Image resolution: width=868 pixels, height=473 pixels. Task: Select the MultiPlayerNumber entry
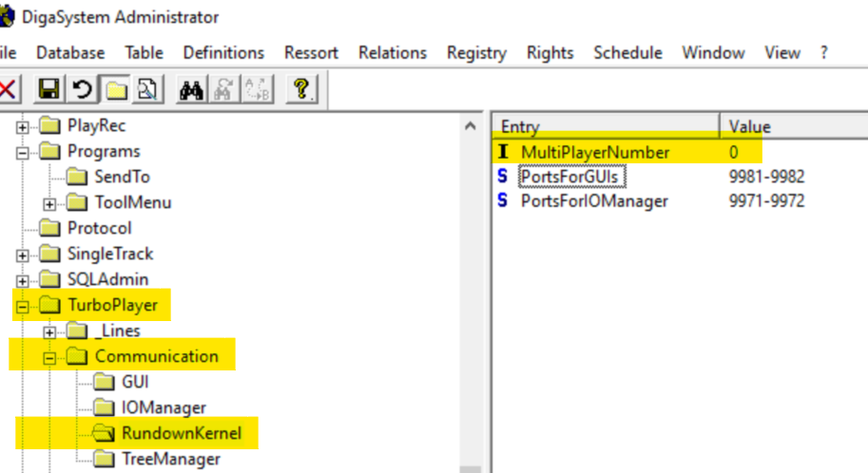point(595,152)
